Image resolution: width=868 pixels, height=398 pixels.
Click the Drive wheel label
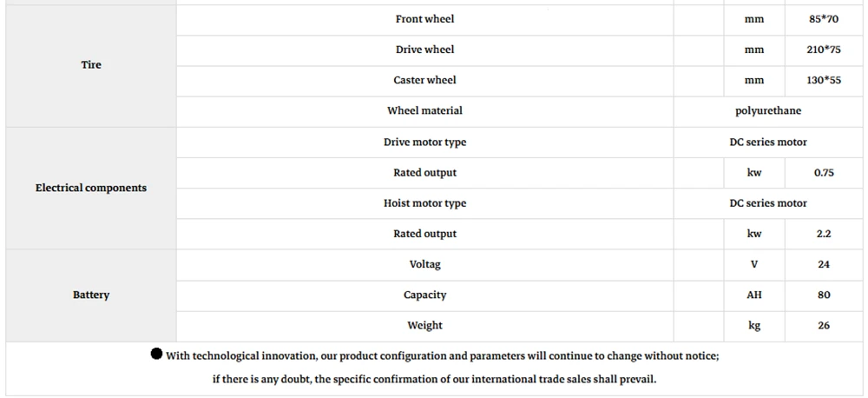click(x=424, y=50)
